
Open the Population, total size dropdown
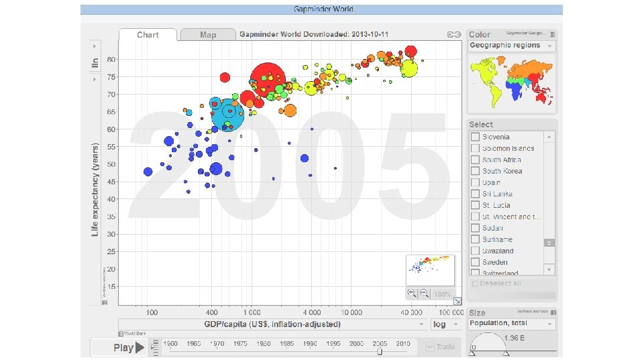(512, 323)
